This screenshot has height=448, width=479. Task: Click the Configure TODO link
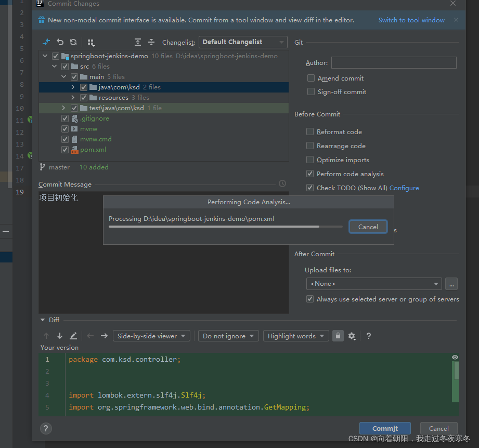coord(404,188)
